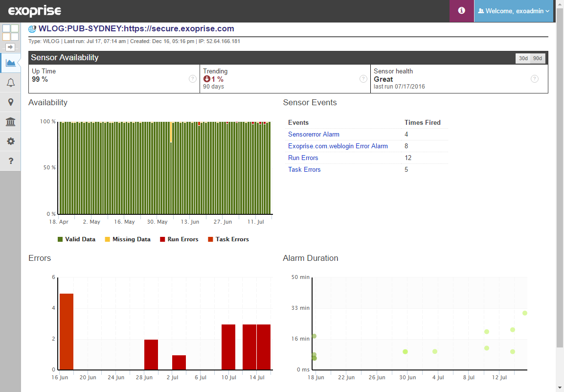Click the '90 days' trending label

[213, 87]
